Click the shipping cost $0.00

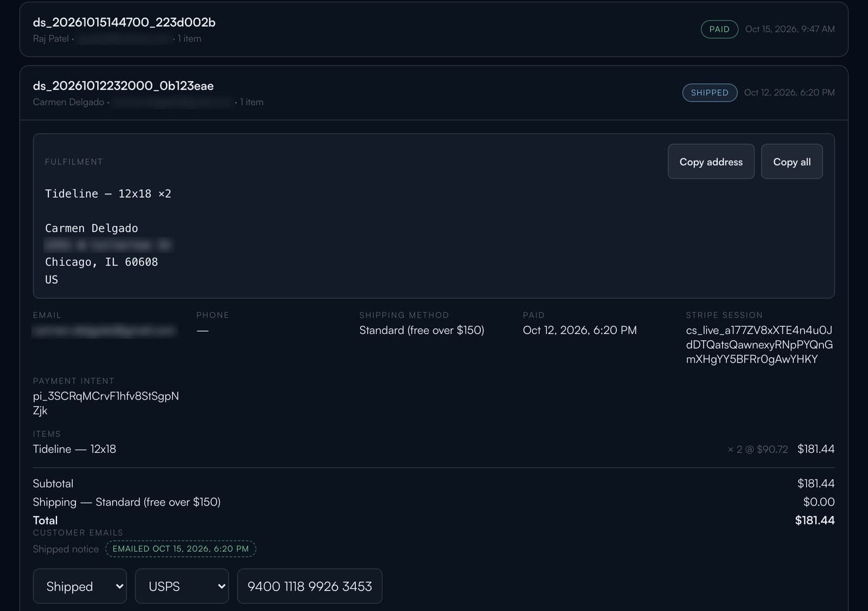[819, 502]
